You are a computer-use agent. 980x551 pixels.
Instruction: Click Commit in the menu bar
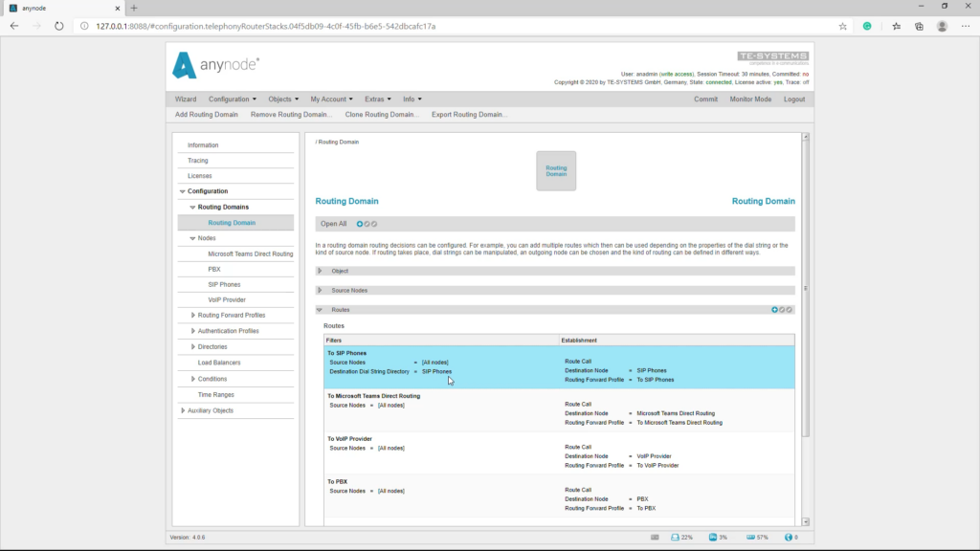[x=705, y=99]
